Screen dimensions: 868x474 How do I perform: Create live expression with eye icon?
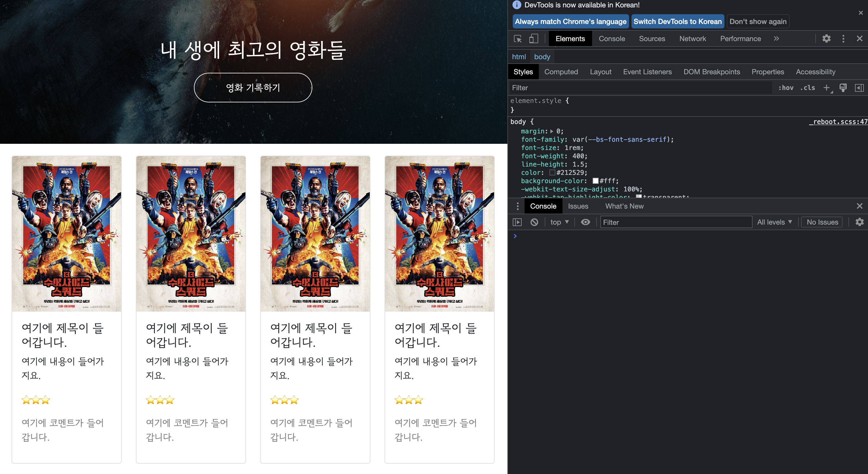pos(586,222)
